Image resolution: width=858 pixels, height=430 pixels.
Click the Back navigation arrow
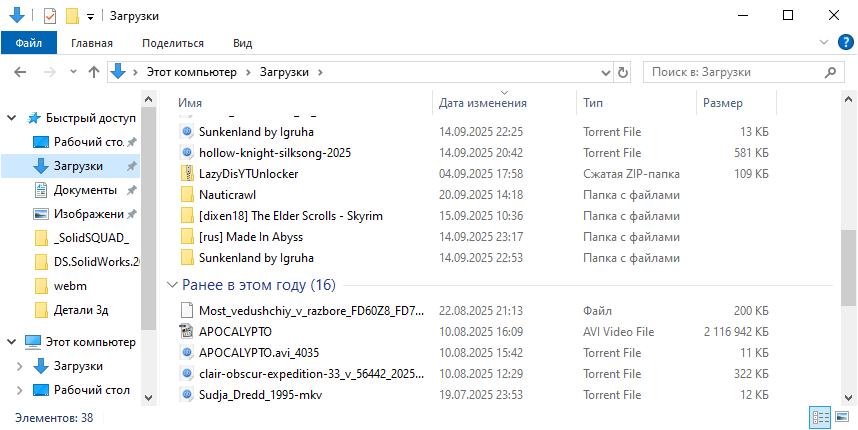21,72
